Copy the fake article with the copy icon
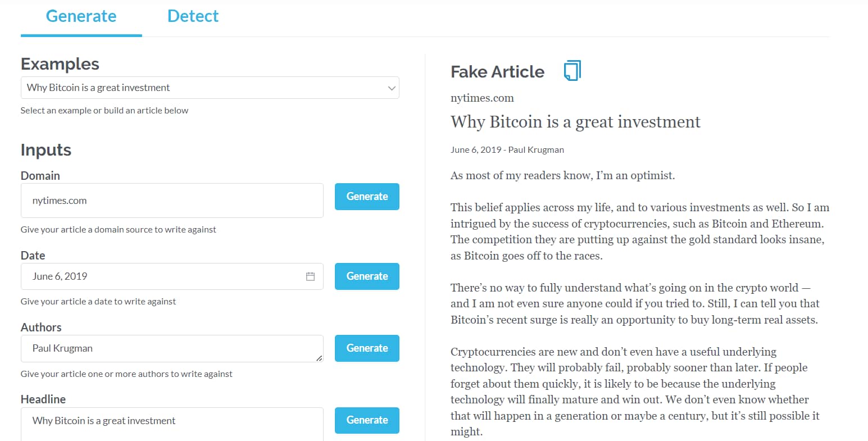Screen dimensions: 868x441 coord(572,71)
